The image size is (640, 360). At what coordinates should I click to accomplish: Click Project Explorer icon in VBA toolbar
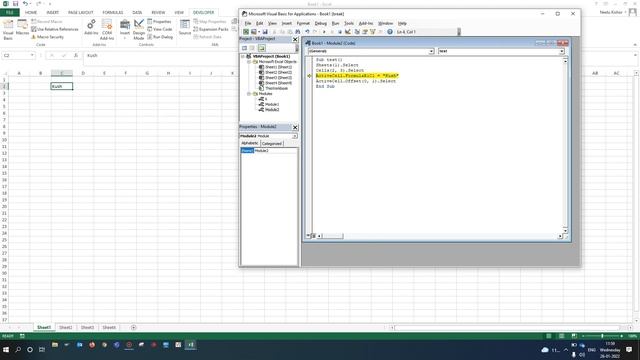coord(357,32)
